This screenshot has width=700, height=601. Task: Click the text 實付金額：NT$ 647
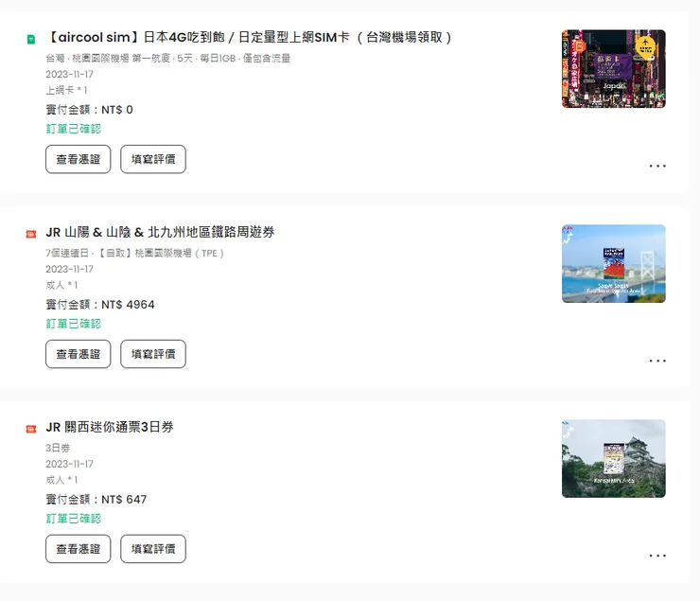pyautogui.click(x=96, y=499)
